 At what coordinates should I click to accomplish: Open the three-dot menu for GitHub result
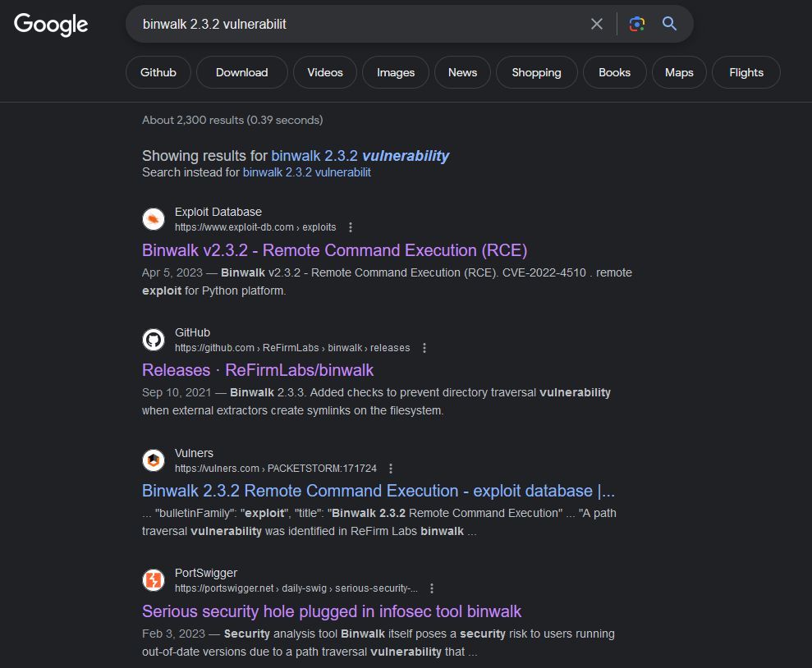[x=424, y=348]
